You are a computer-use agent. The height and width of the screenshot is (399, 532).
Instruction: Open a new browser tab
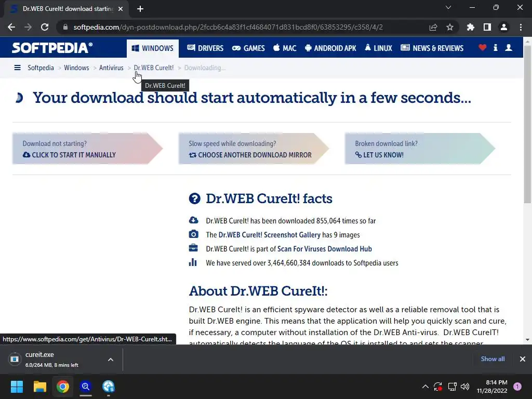140,9
